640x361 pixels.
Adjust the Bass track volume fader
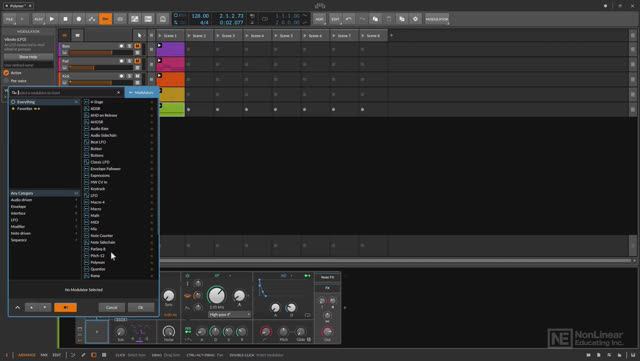click(101, 53)
